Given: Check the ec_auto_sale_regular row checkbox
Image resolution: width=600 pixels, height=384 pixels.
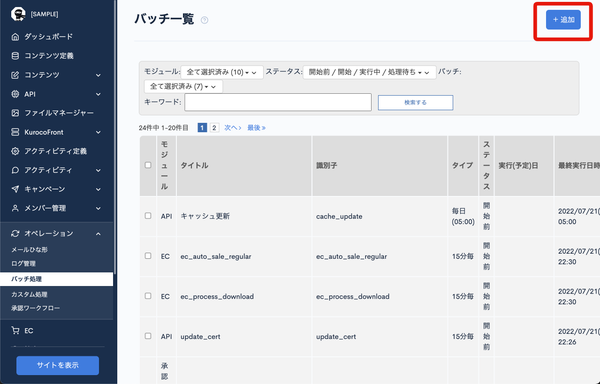Looking at the screenshot, I should click(148, 256).
